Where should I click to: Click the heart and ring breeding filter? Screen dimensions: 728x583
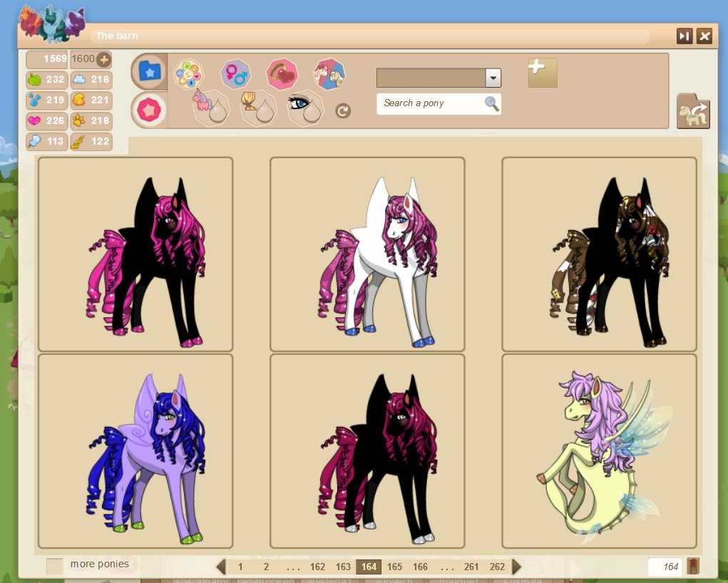282,74
